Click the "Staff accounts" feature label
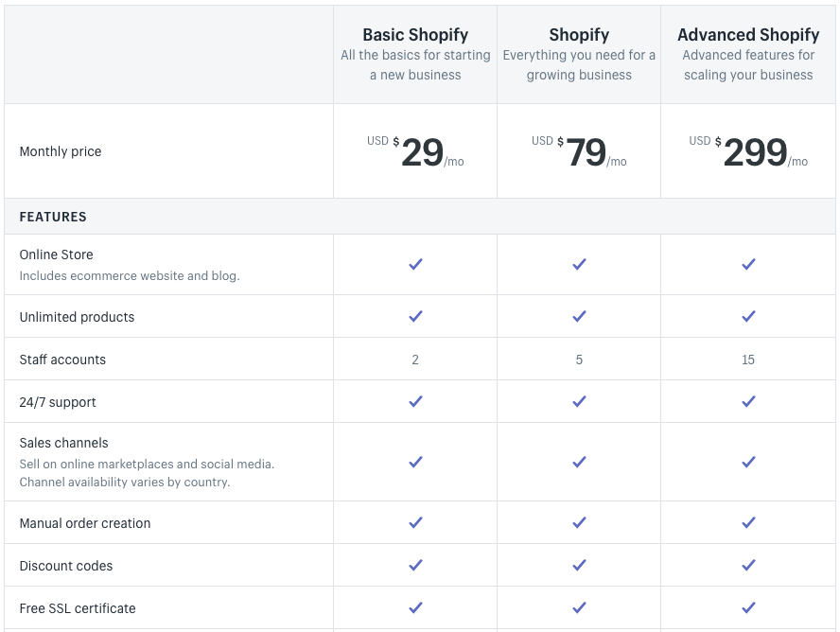Screen dimensions: 840x632 pos(62,360)
